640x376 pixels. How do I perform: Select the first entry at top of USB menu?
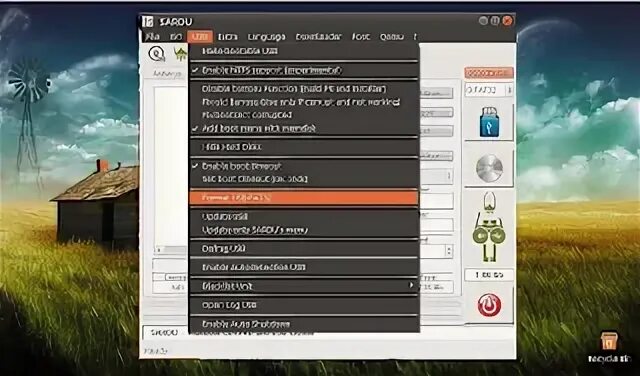point(304,51)
